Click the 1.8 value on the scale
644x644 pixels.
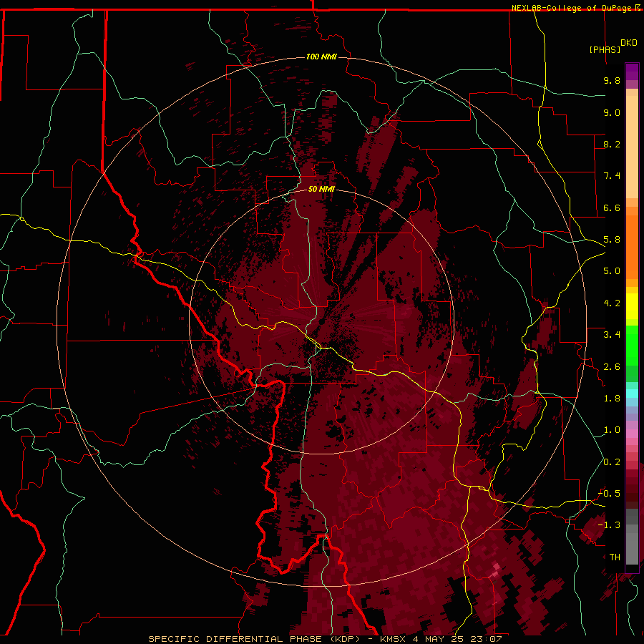(x=612, y=399)
